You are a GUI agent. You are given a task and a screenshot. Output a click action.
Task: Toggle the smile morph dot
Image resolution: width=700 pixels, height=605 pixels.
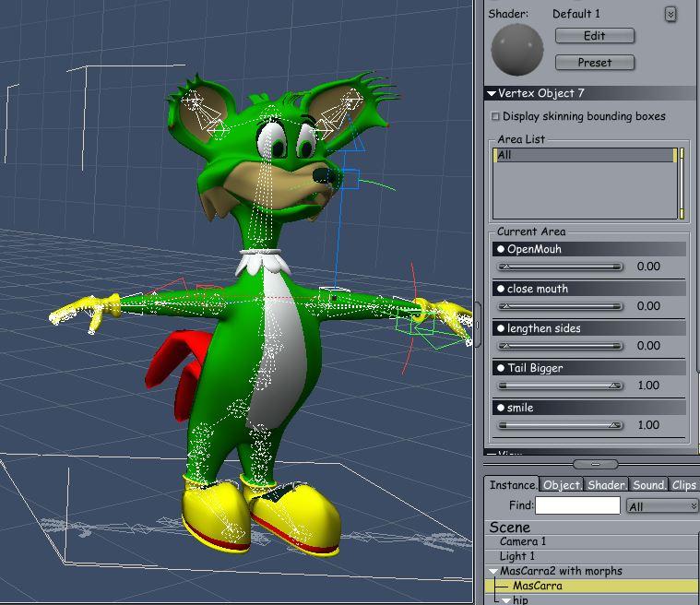click(x=501, y=408)
